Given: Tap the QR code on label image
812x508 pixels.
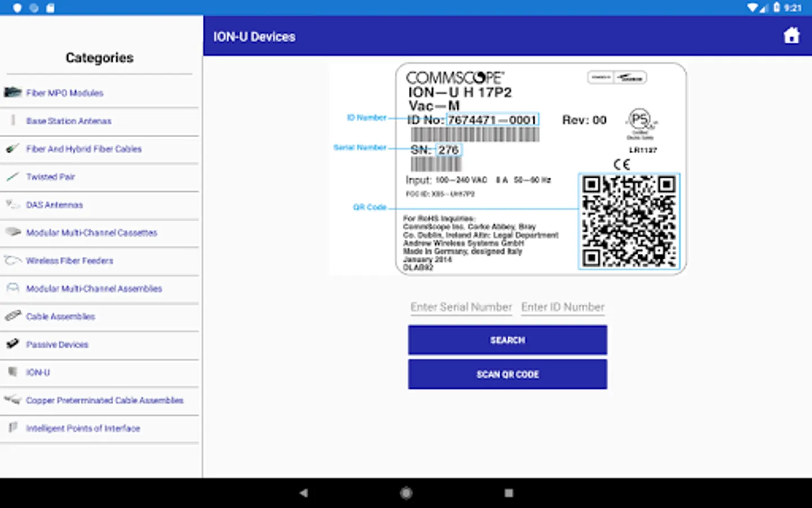Looking at the screenshot, I should [x=629, y=221].
